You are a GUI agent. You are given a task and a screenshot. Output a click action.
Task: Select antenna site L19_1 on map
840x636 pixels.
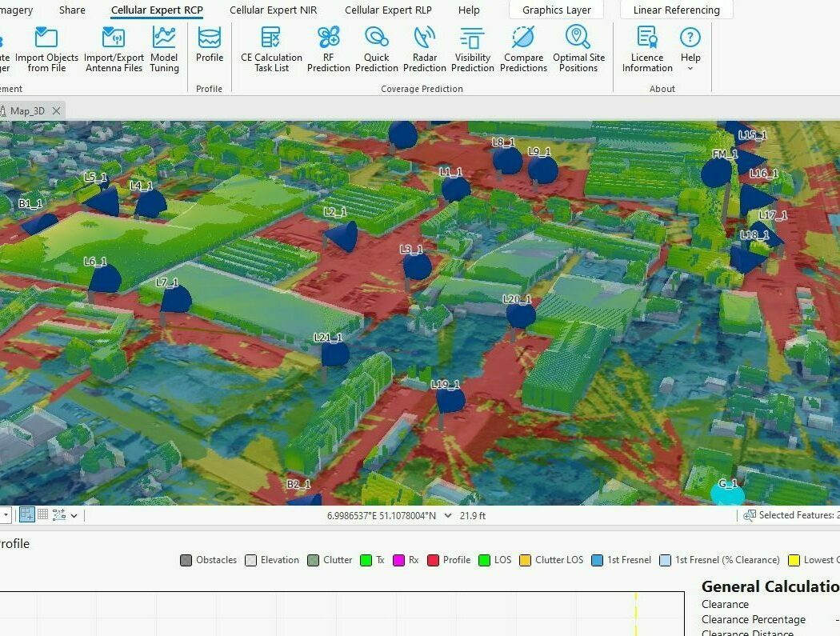[450, 398]
